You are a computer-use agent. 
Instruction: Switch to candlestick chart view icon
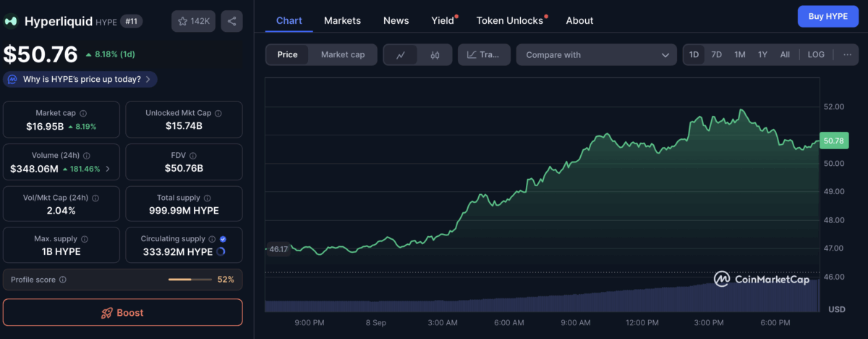click(x=435, y=55)
